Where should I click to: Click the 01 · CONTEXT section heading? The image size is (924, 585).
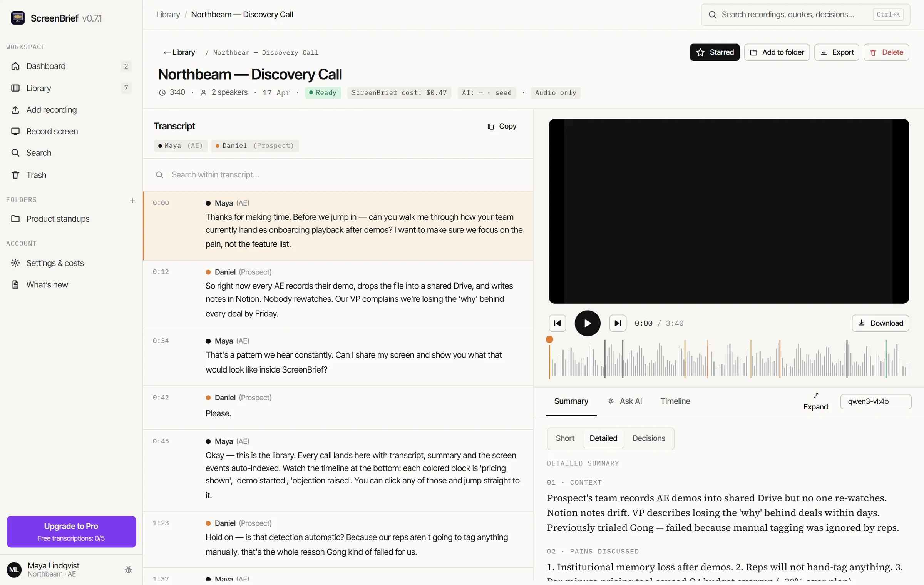(574, 483)
